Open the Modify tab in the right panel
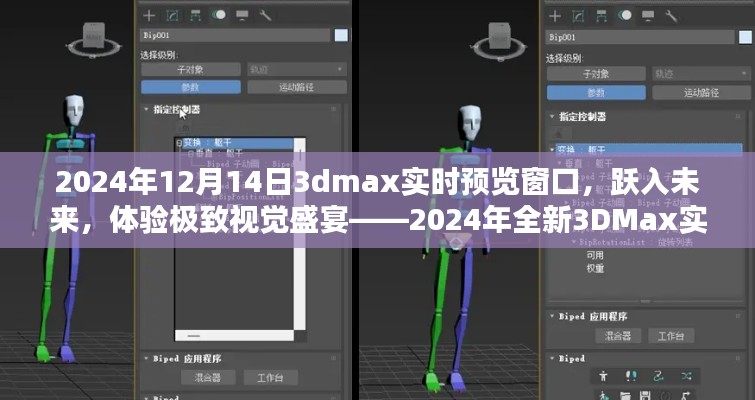The image size is (755, 400). click(578, 16)
